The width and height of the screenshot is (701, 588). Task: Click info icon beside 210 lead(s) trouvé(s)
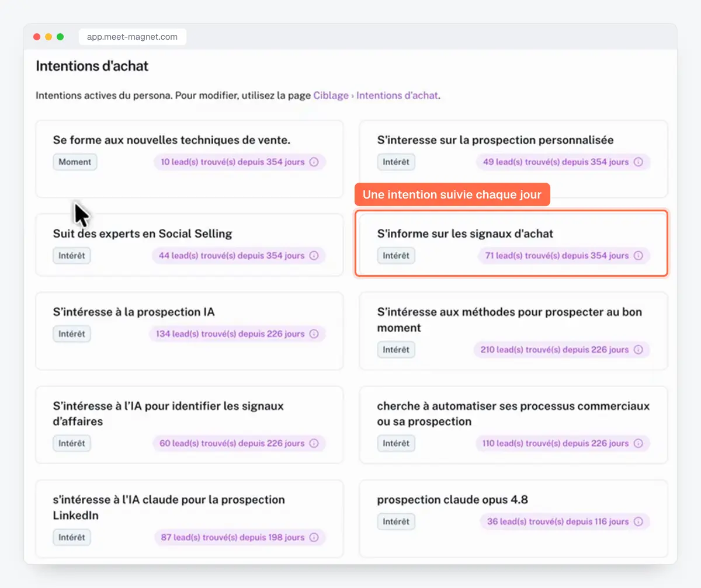638,350
